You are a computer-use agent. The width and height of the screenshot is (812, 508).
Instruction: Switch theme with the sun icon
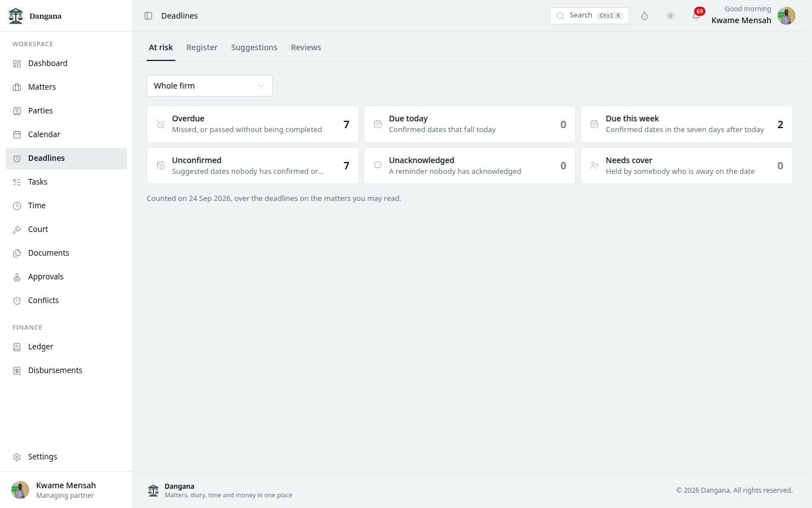pos(670,16)
